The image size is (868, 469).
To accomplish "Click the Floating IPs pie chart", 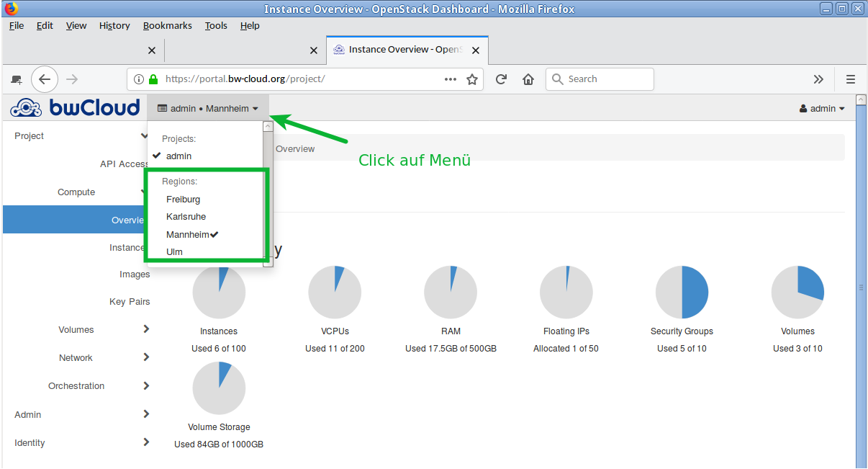I will 566,292.
